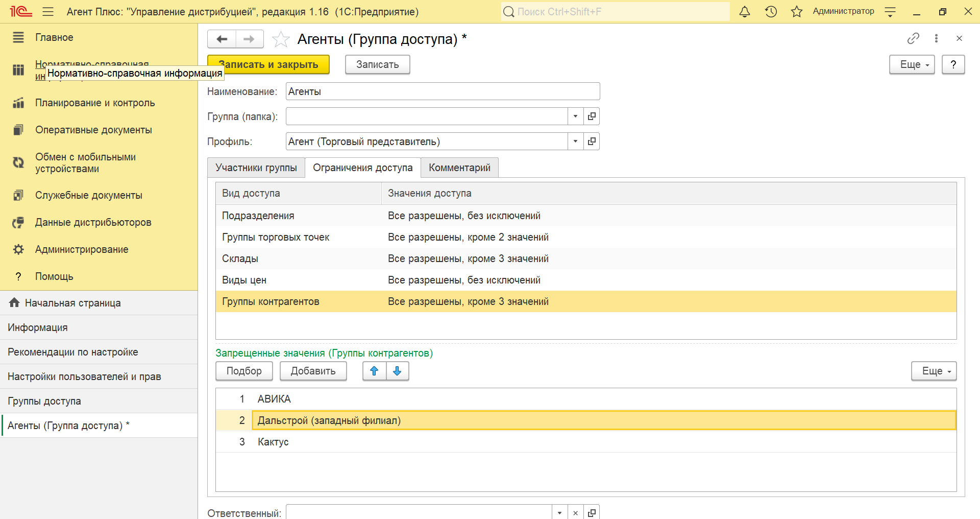
Task: Move selected value down arrow
Action: point(397,371)
